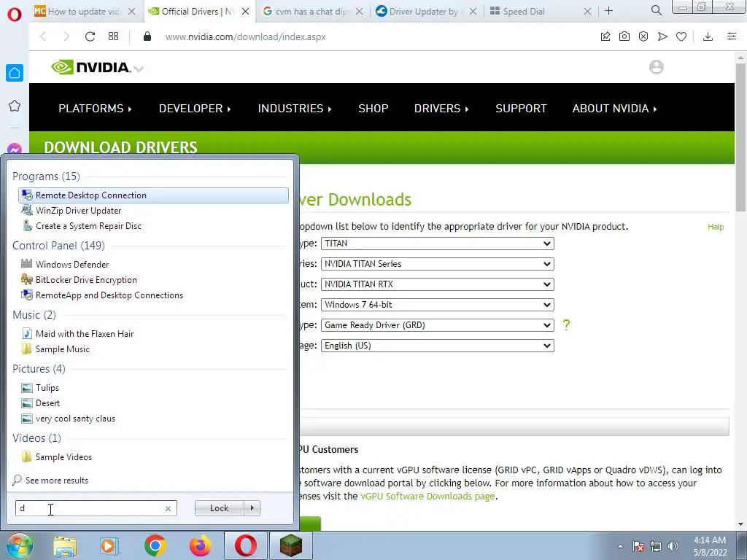Viewport: 747px width, 560px height.
Task: Search open tabs with magnifier icon
Action: tap(656, 10)
